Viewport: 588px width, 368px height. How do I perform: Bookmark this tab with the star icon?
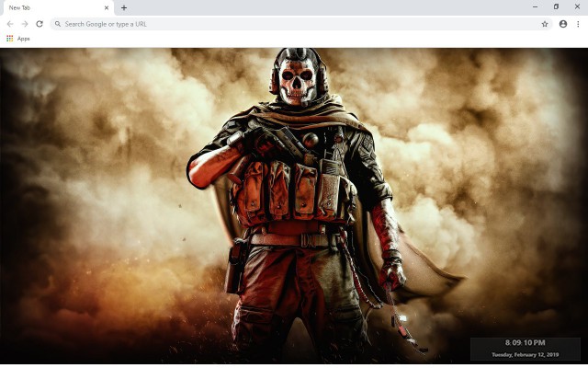pyautogui.click(x=545, y=24)
